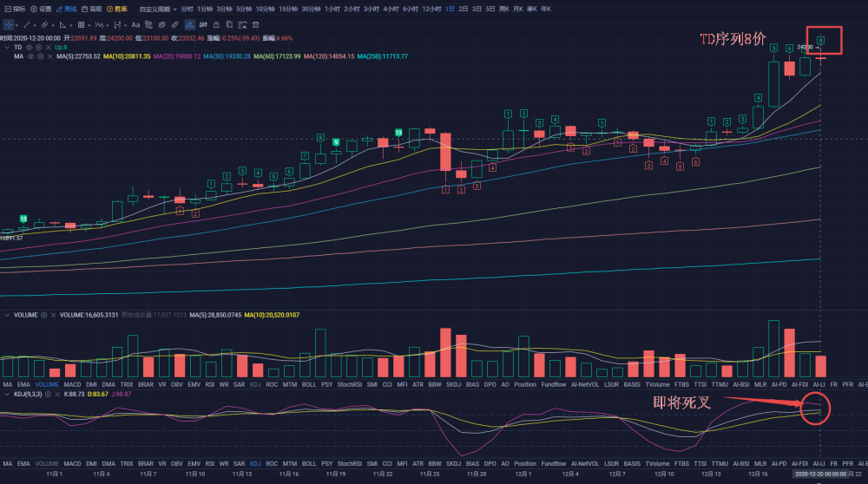
Task: Collapse the KDJ panel chevron
Action: 7,395
